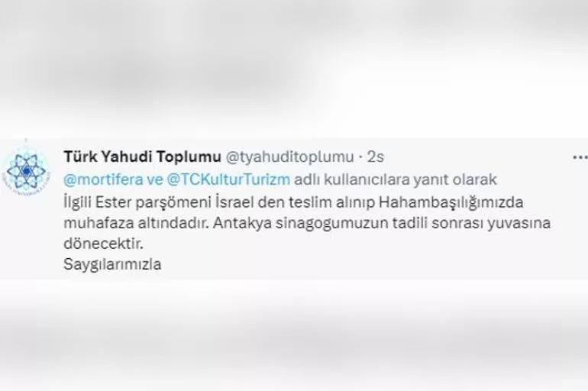588x391 pixels.
Task: Click the blurred area above the tweet
Action: click(x=294, y=67)
